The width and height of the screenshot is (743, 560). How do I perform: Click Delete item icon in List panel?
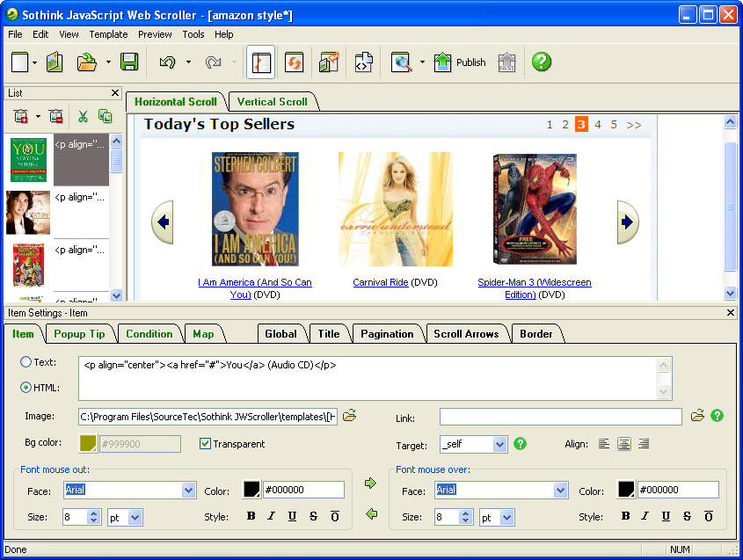56,117
